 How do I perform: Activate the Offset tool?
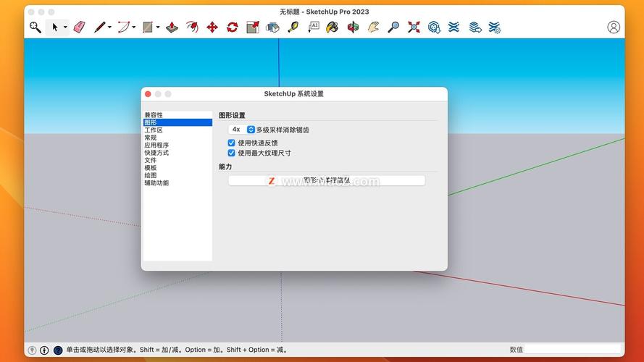pos(192,28)
